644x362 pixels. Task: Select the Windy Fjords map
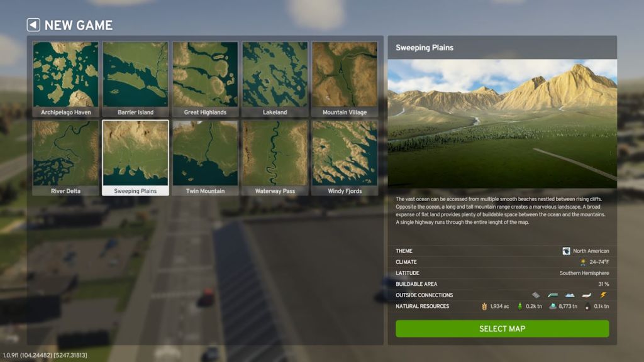(345, 153)
